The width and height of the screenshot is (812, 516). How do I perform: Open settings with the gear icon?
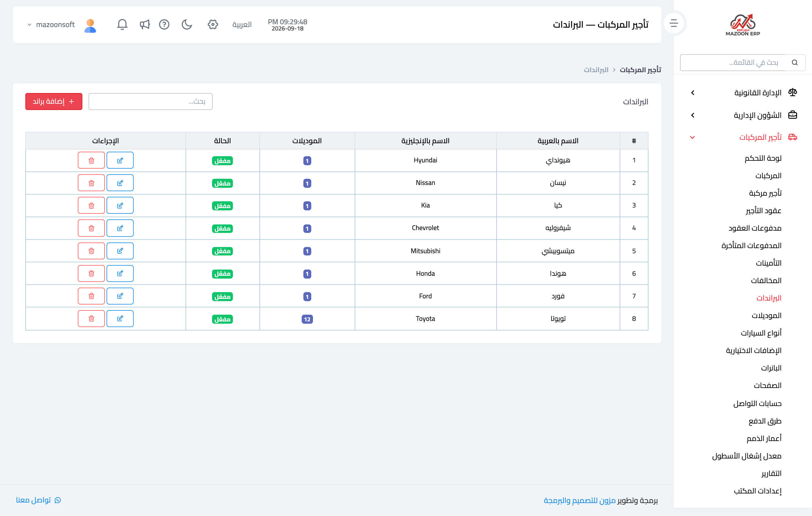tap(213, 24)
